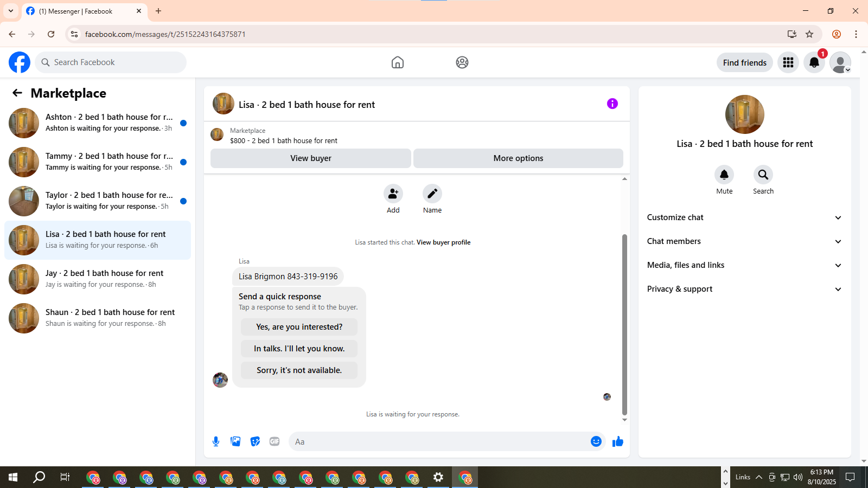Choose a sticker icon

tap(255, 441)
